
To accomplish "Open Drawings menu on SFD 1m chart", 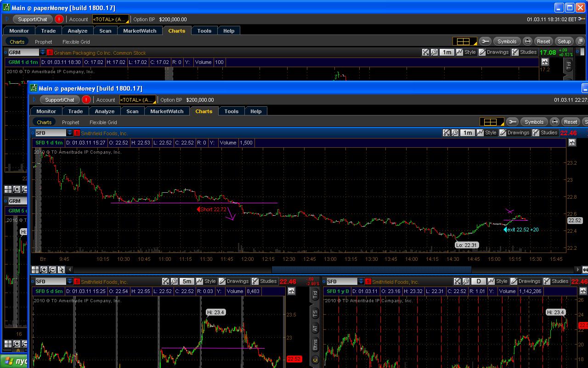I will click(514, 132).
